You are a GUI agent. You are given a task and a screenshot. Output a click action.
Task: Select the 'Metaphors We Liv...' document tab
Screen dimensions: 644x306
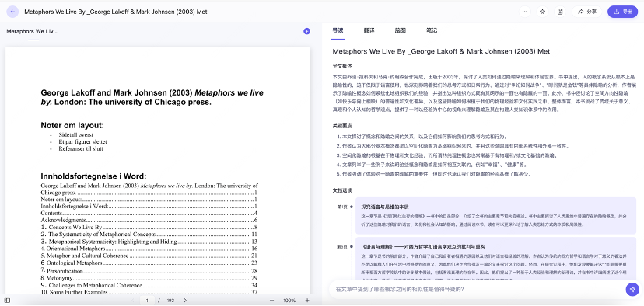click(x=33, y=31)
